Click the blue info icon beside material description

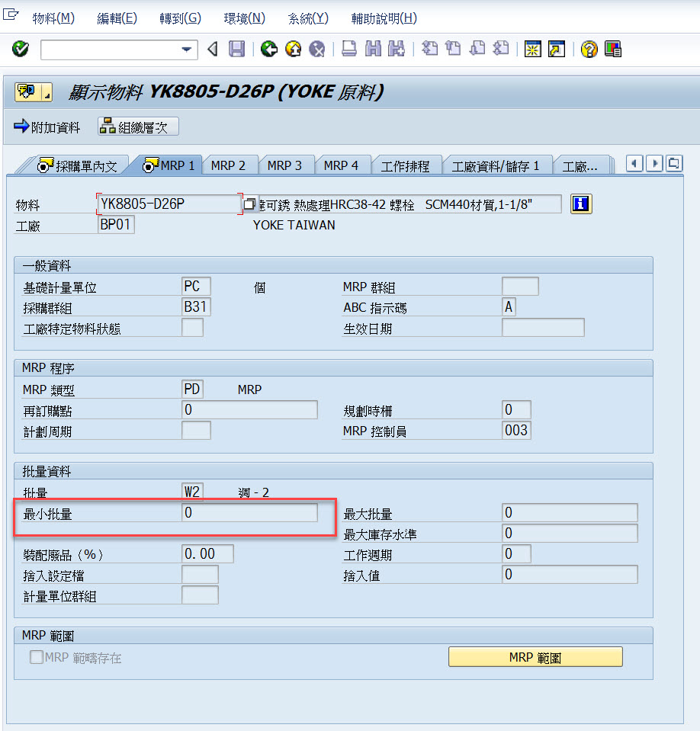pos(581,204)
